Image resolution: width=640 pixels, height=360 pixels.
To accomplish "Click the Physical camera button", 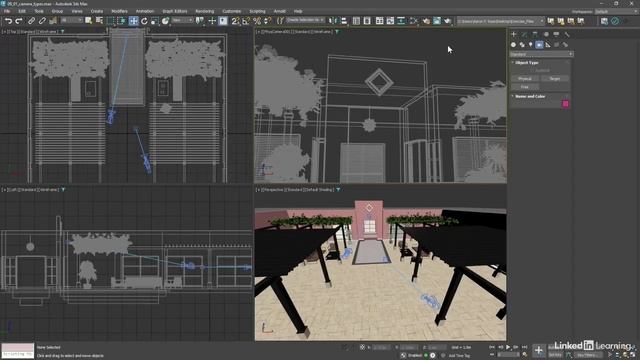I will click(x=525, y=79).
